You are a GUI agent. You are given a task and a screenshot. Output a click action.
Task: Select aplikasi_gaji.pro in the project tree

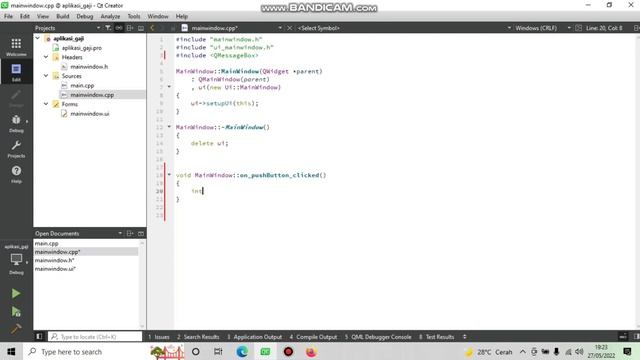[82, 47]
